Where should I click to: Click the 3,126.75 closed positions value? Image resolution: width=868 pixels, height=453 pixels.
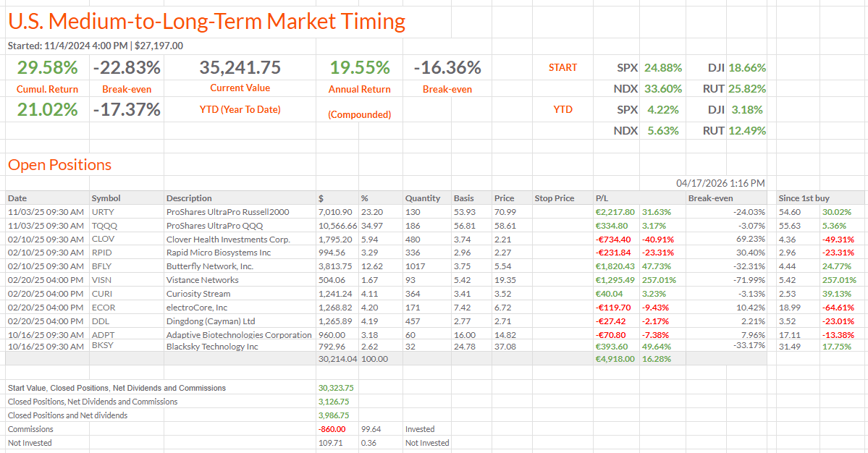[x=333, y=402]
